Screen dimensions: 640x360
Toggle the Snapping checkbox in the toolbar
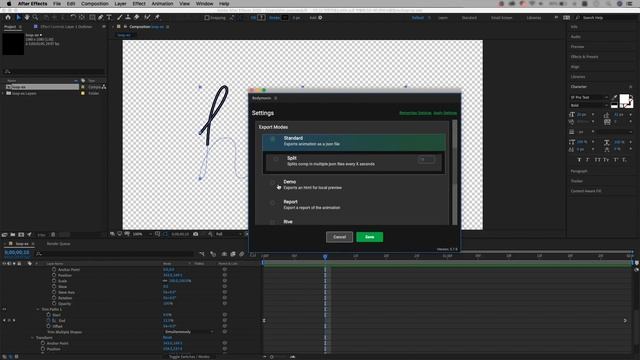click(x=207, y=18)
